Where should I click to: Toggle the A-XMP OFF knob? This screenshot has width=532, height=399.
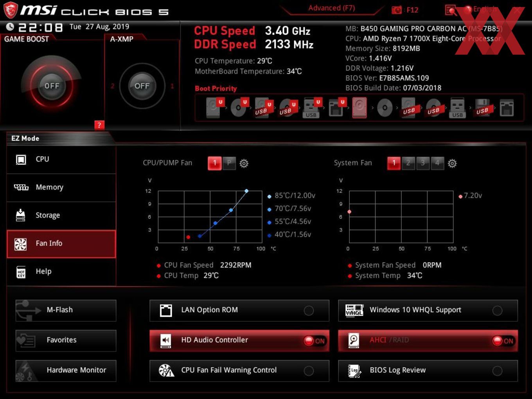point(142,86)
